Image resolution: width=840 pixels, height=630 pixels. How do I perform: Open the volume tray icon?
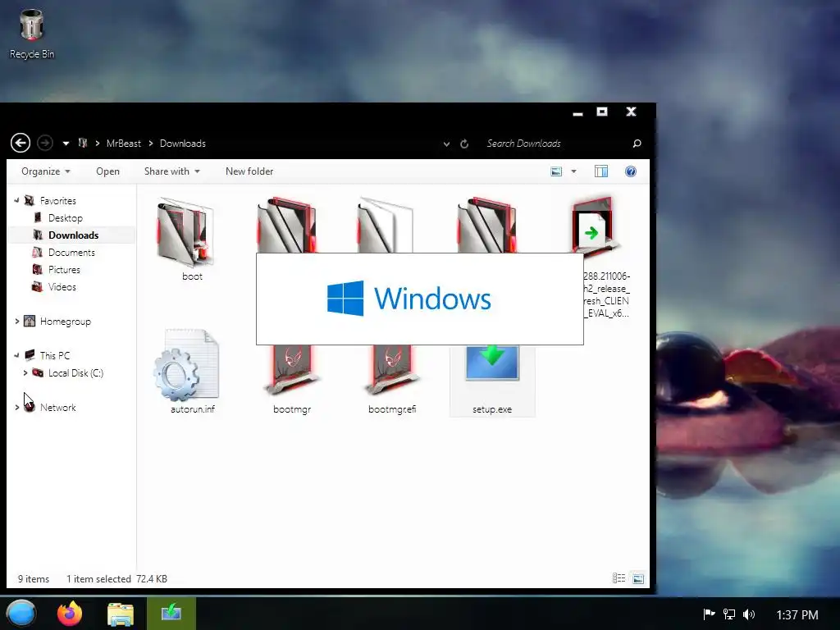tap(749, 614)
